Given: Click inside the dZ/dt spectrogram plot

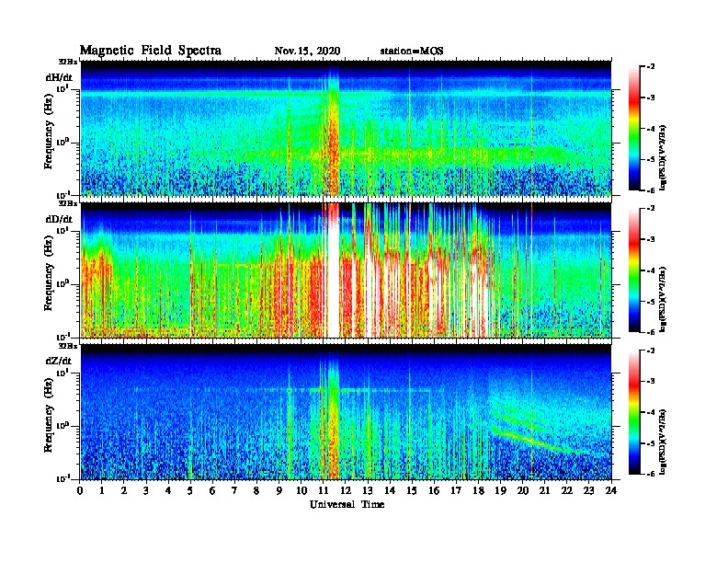Looking at the screenshot, I should click(x=346, y=412).
